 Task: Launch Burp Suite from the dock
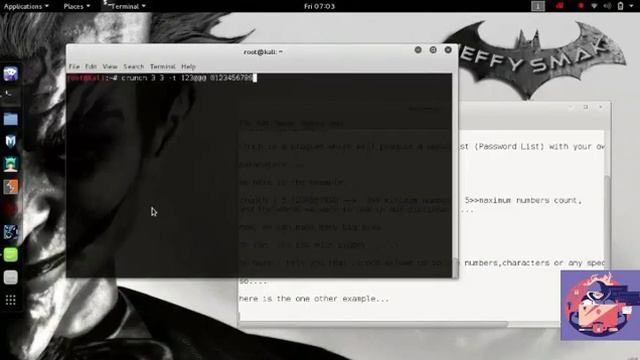11,187
